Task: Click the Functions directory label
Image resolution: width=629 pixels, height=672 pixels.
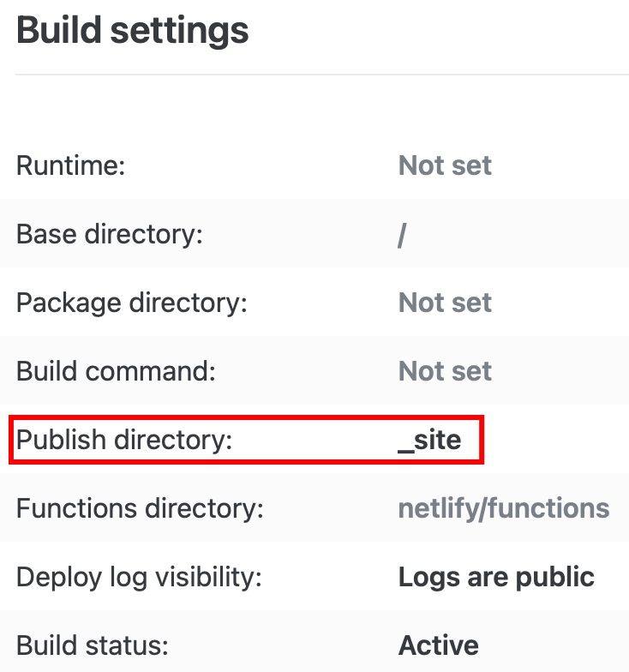Action: [140, 508]
